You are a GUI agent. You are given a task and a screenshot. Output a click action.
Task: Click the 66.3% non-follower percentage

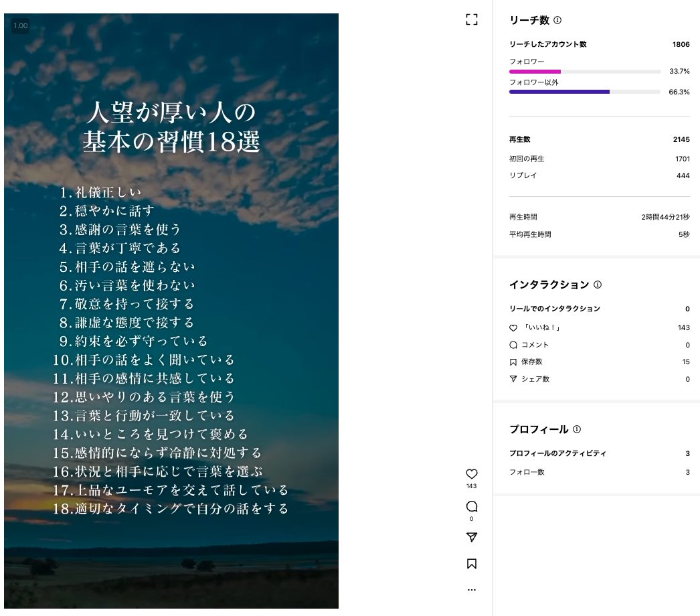pyautogui.click(x=679, y=92)
